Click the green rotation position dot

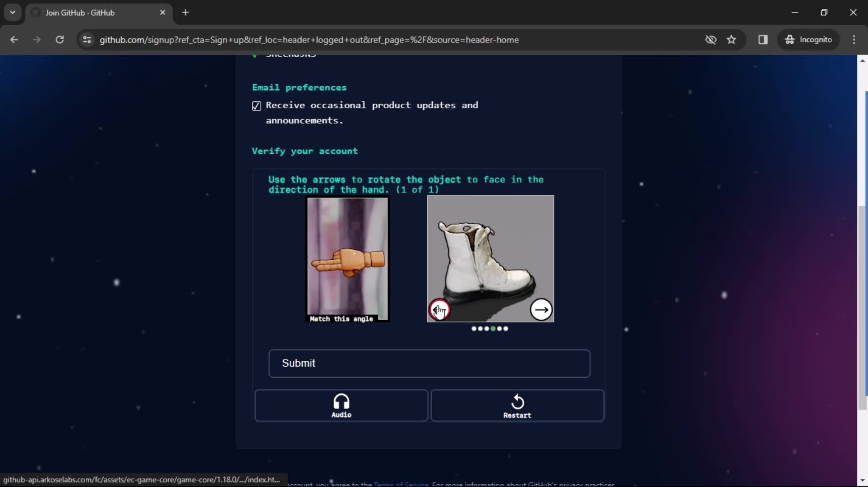click(493, 329)
